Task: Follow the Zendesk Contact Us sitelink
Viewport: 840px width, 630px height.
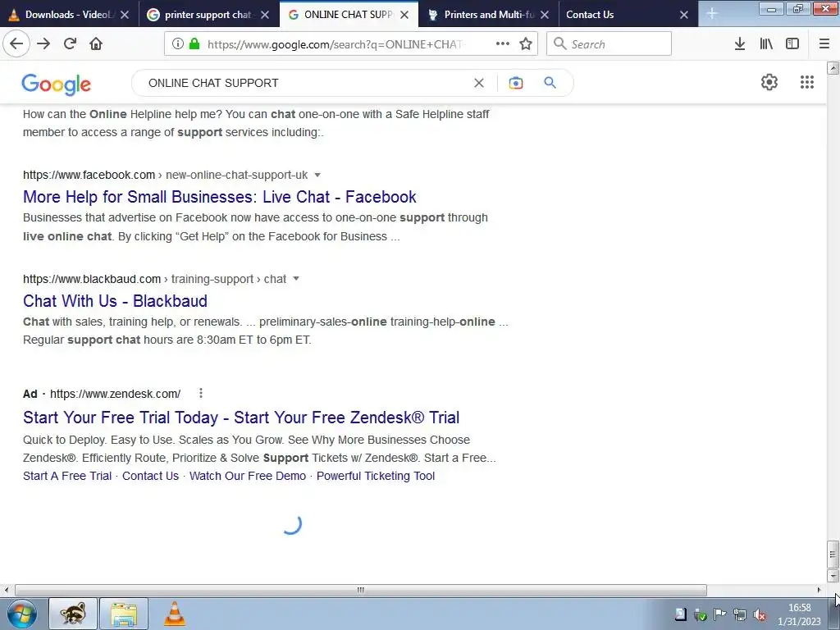Action: click(x=151, y=476)
